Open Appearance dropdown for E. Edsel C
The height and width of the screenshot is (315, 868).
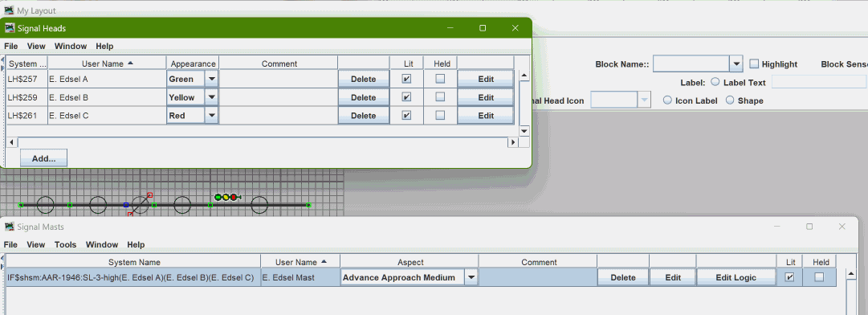click(x=211, y=116)
